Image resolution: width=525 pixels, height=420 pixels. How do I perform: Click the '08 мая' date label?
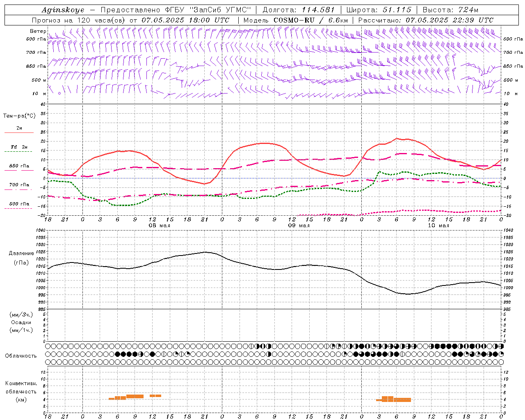tap(159, 226)
